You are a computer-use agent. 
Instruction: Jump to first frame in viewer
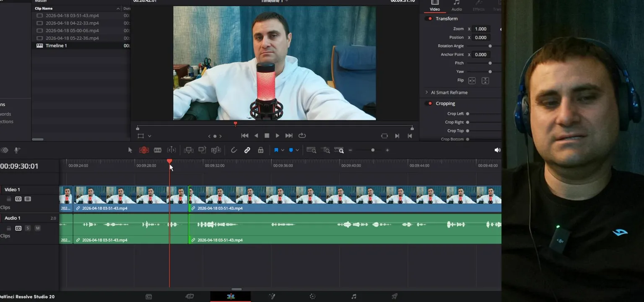pos(245,135)
